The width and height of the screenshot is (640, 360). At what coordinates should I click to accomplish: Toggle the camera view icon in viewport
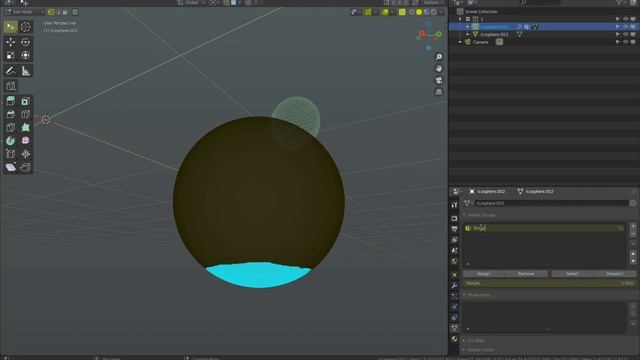coord(439,80)
